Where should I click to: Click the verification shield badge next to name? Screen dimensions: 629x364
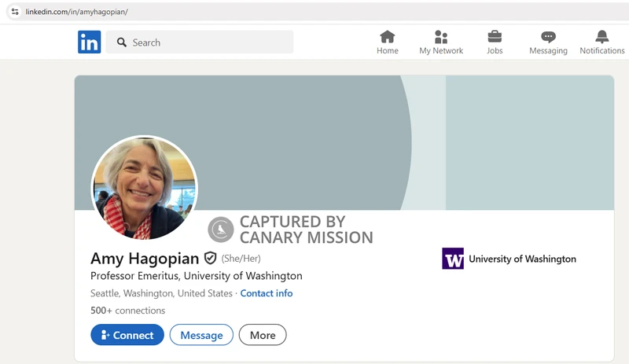pyautogui.click(x=210, y=258)
